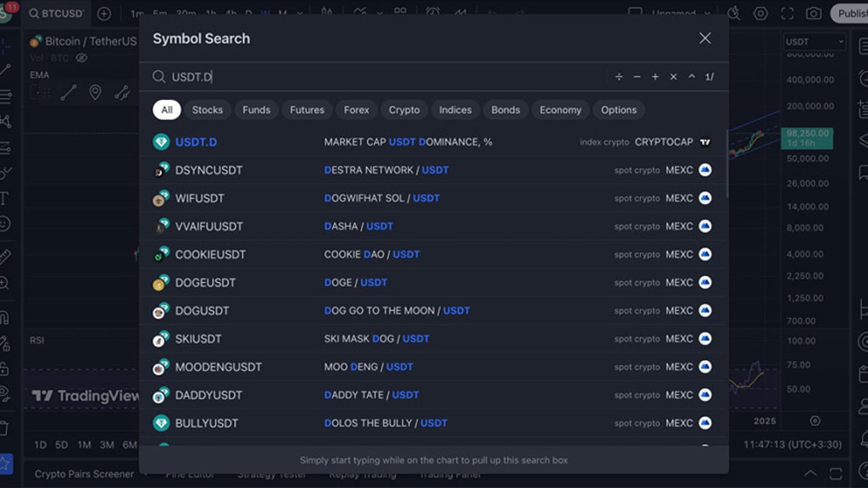Select the COOKIEUSDT result row

coord(433,254)
